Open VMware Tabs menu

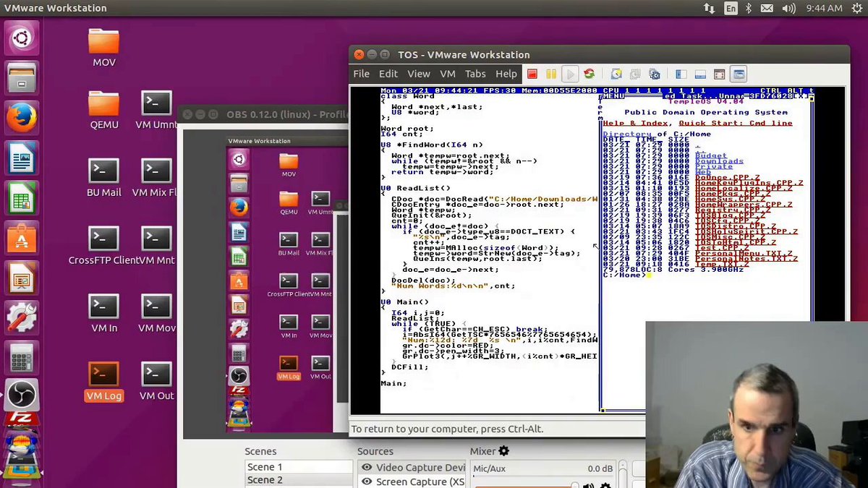pos(475,74)
